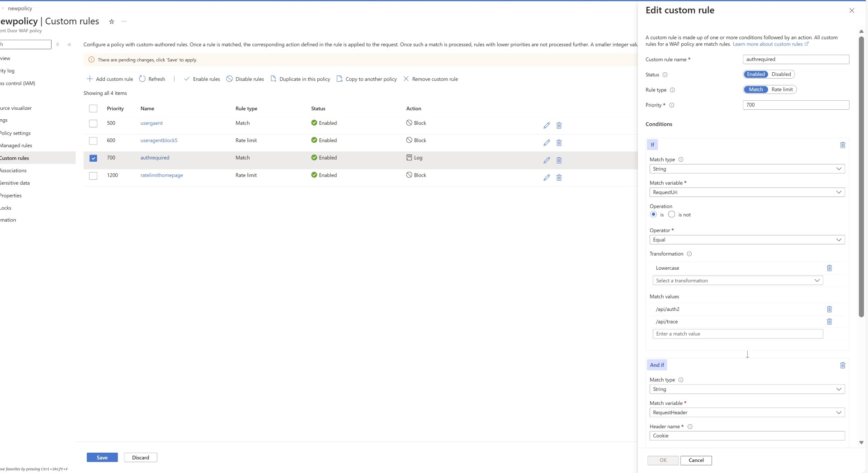The height and width of the screenshot is (473, 868).
Task: Open the RequestHeader match variable dropdown
Action: pos(747,412)
